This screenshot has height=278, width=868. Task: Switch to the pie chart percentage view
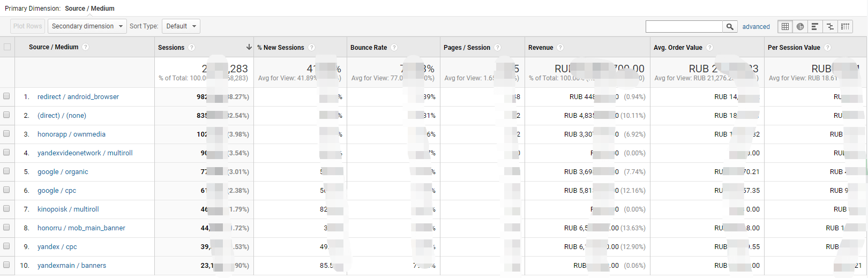tap(800, 26)
